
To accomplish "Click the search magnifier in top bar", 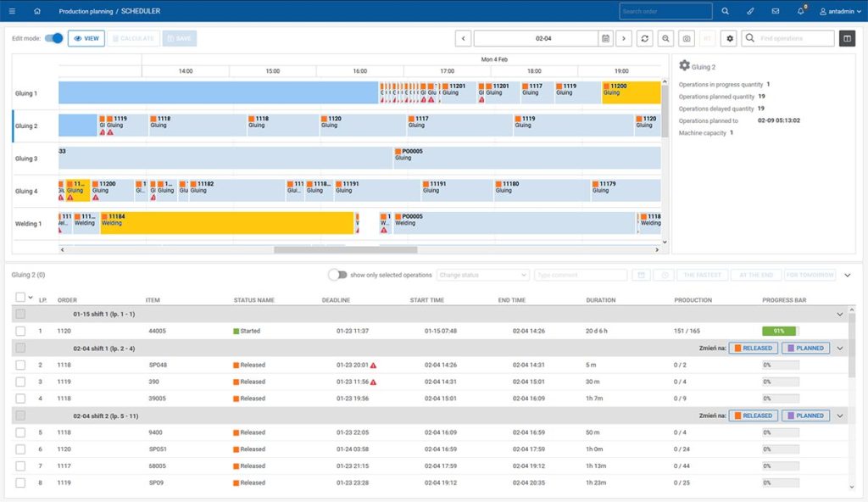I will click(726, 11).
